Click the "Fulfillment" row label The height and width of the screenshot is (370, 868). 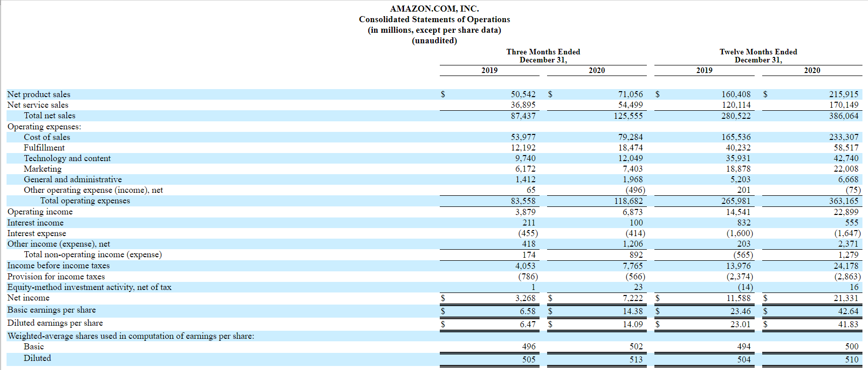44,147
